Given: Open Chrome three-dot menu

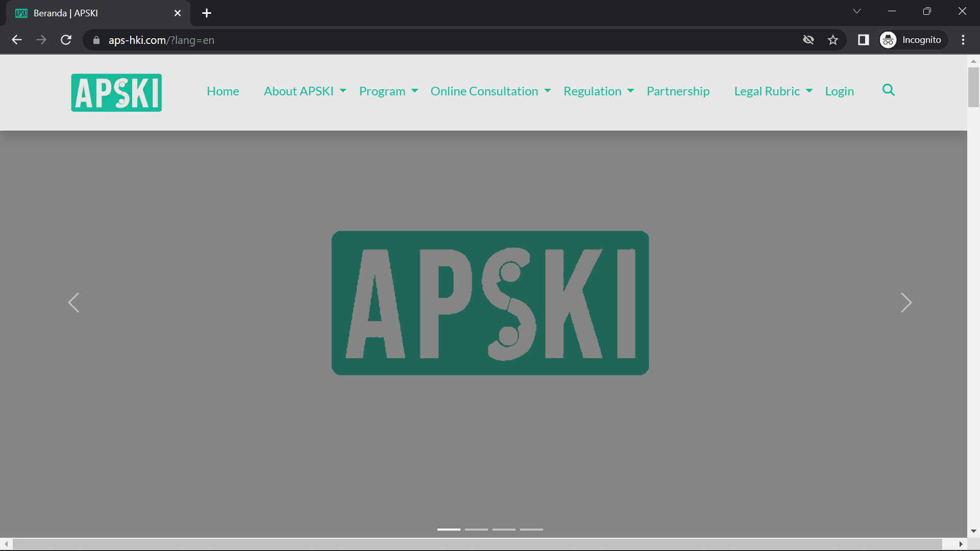Looking at the screenshot, I should pos(963,40).
